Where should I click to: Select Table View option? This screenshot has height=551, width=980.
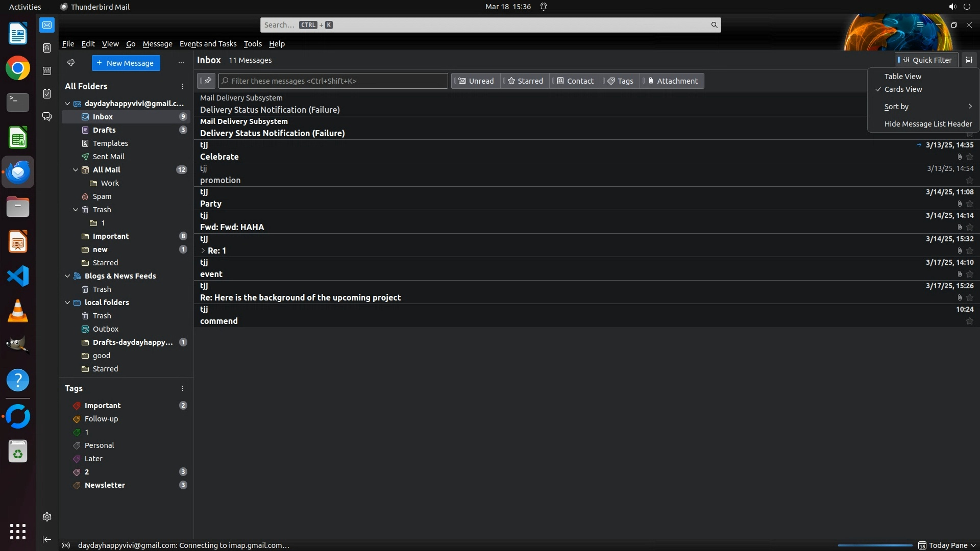[x=902, y=76]
